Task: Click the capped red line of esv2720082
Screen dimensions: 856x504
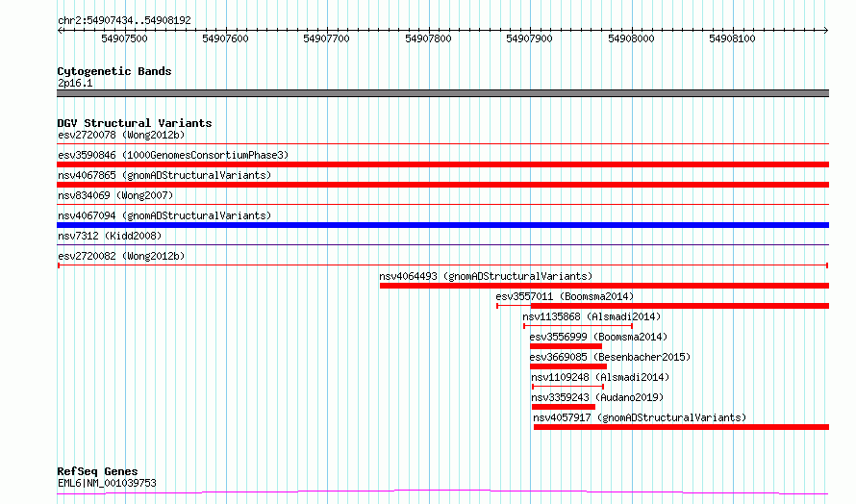Action: pyautogui.click(x=442, y=265)
